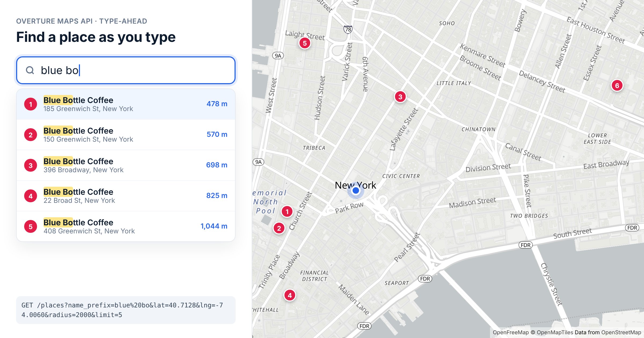Click the 'New York' city label on map
The image size is (644, 338).
coord(356,185)
